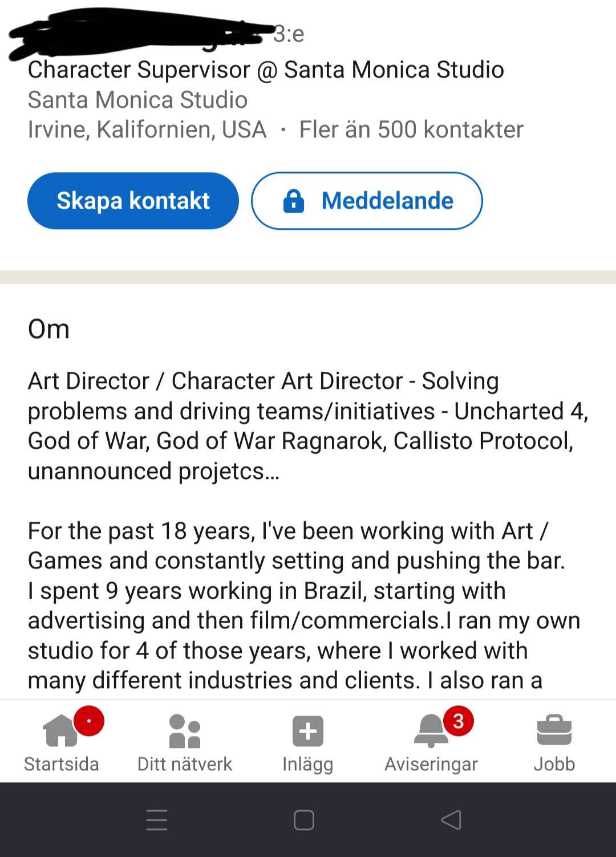This screenshot has height=857, width=616.
Task: Tap the Character Supervisor headline text
Action: (266, 70)
